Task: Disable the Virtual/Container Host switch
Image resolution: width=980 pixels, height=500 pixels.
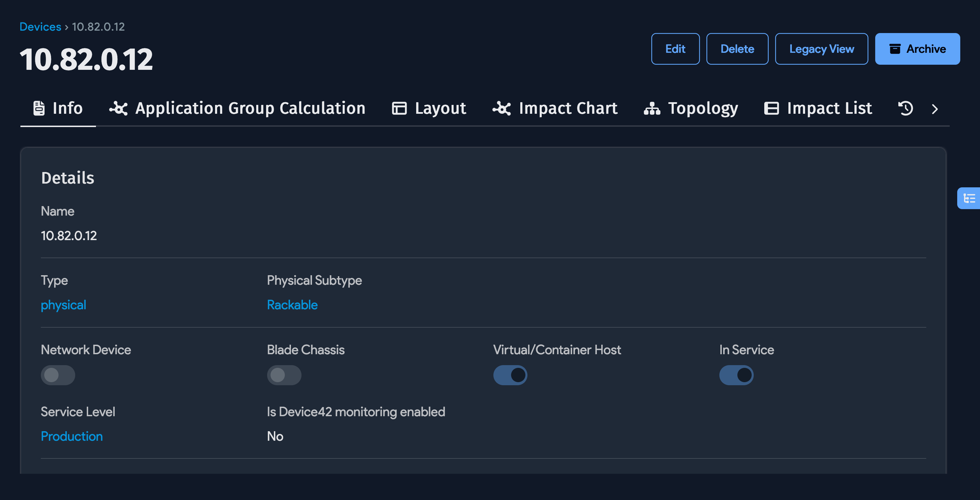Action: click(x=510, y=375)
